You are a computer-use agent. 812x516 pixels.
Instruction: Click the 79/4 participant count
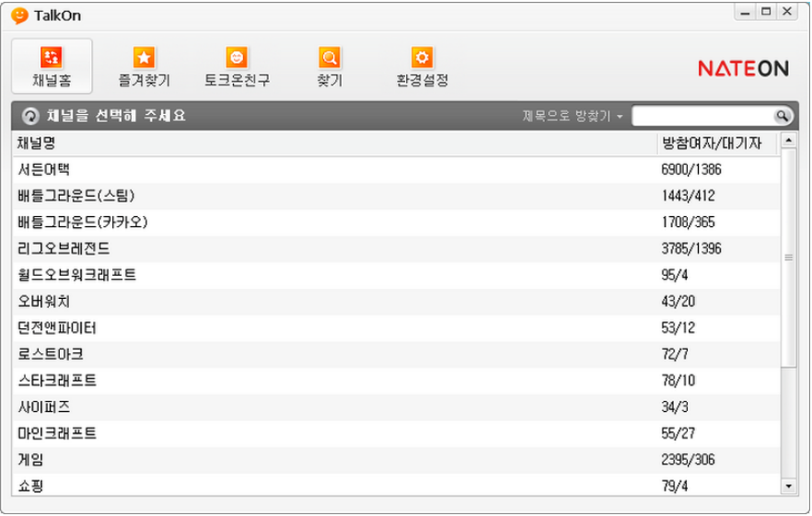(x=675, y=487)
